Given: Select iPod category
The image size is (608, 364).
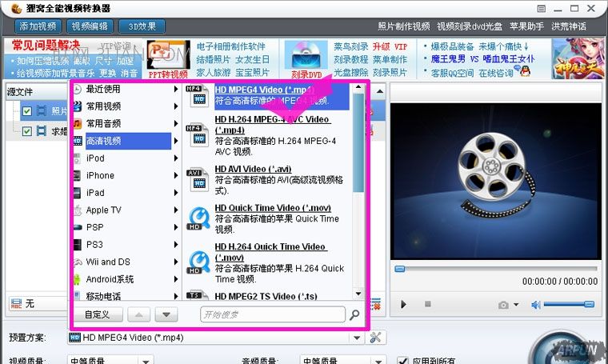Looking at the screenshot, I should (x=95, y=158).
